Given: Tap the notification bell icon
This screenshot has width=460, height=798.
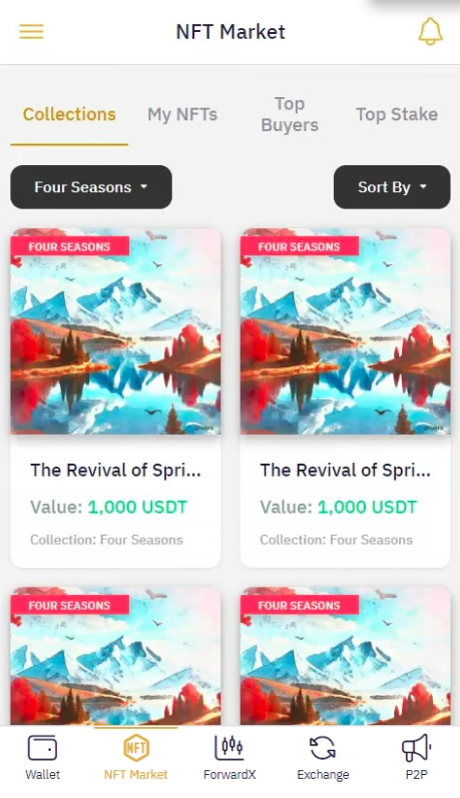Looking at the screenshot, I should pyautogui.click(x=430, y=32).
